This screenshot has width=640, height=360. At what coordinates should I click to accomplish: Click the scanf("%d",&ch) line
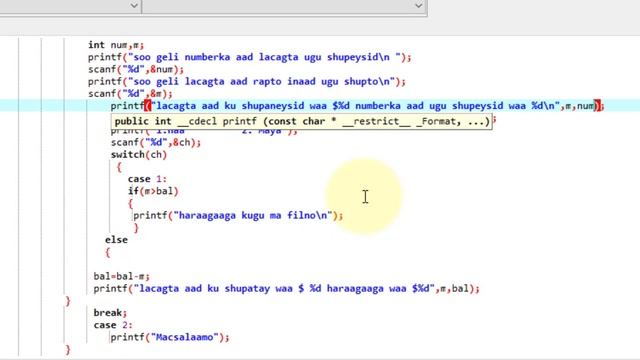coord(156,142)
